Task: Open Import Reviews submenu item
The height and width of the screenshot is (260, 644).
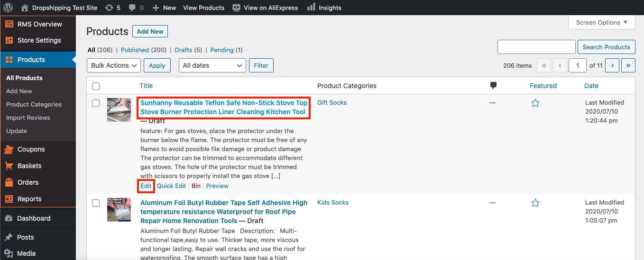Action: click(x=28, y=117)
